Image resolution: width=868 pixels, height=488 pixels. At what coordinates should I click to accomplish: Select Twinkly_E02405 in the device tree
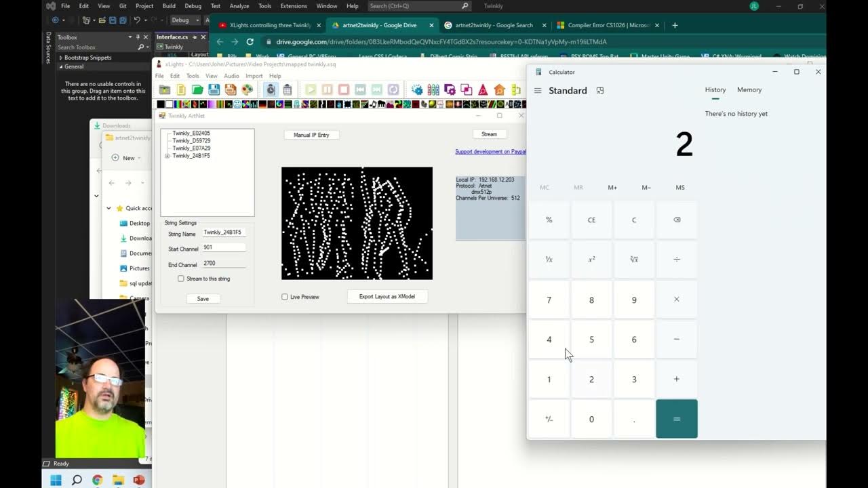click(x=191, y=134)
